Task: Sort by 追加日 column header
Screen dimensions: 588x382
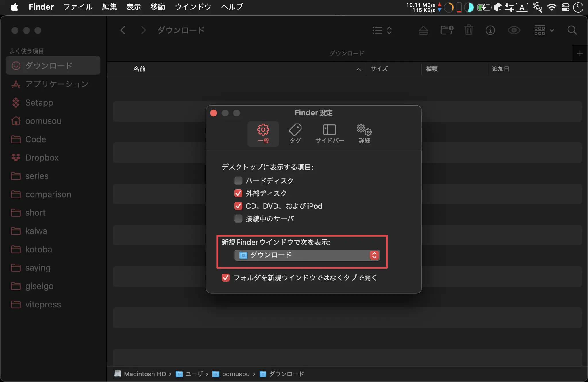Action: point(500,69)
